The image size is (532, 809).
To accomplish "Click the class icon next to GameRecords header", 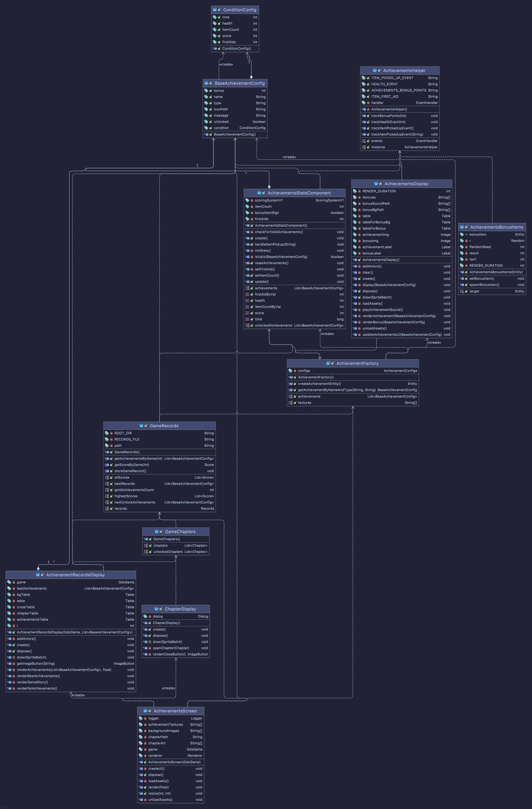I will pos(141,426).
